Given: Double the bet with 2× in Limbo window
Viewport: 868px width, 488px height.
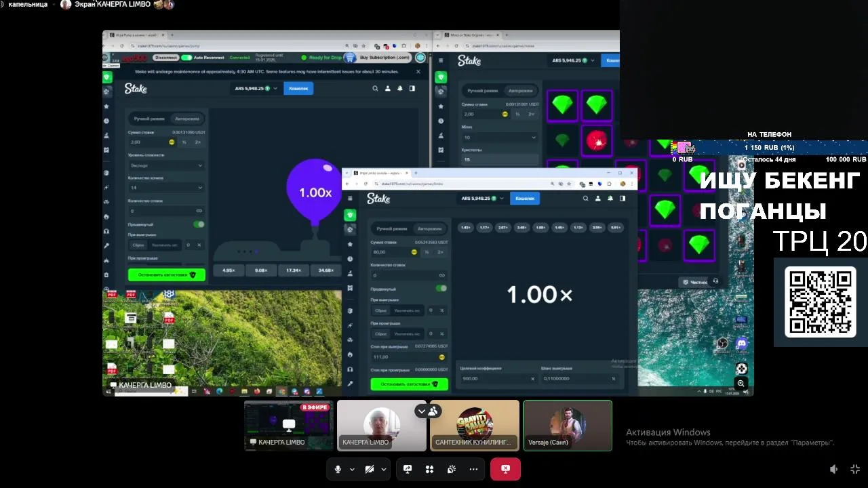Looking at the screenshot, I should coord(440,252).
